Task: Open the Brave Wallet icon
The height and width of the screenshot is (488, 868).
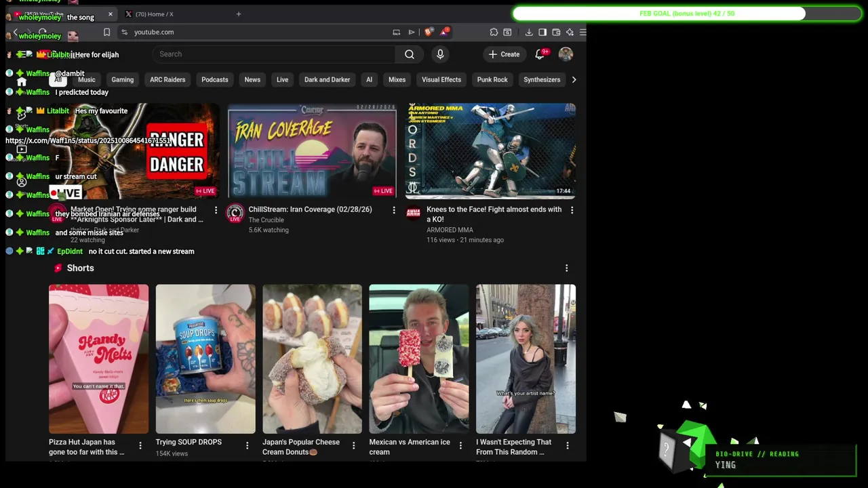Action: coord(556,32)
